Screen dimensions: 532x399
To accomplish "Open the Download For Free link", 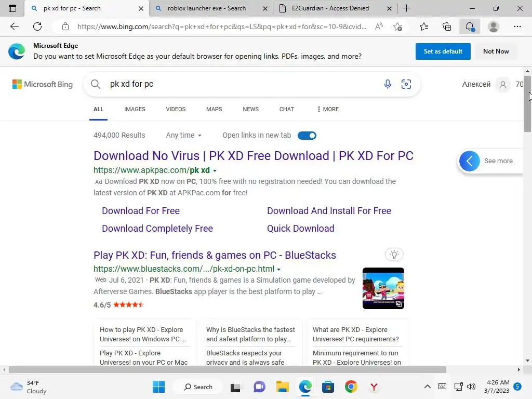I will [x=140, y=211].
